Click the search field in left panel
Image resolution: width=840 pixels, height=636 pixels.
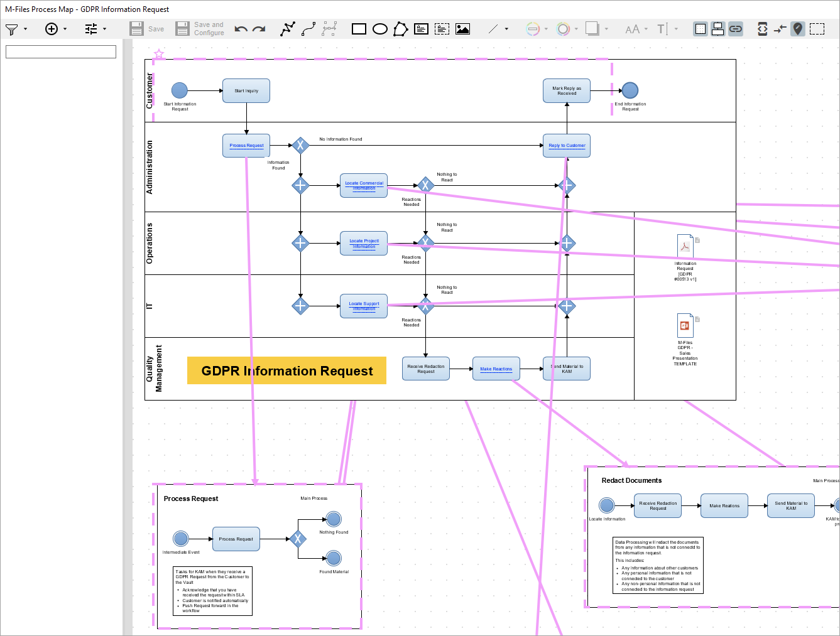coord(61,51)
